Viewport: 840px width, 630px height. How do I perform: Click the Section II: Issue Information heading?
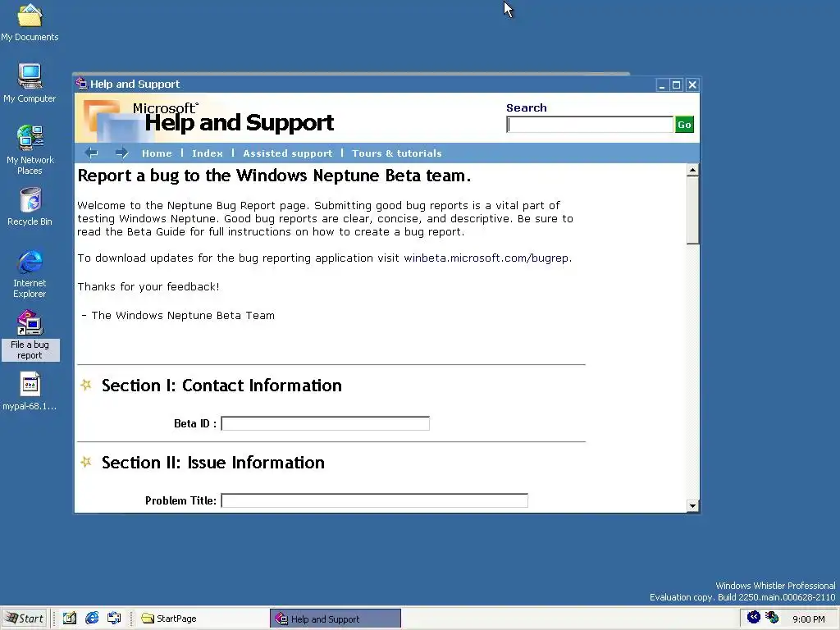pyautogui.click(x=213, y=463)
